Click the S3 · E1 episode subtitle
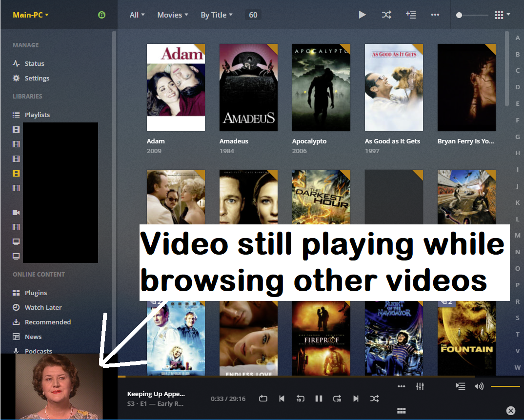This screenshot has height=420, width=524. pyautogui.click(x=155, y=403)
